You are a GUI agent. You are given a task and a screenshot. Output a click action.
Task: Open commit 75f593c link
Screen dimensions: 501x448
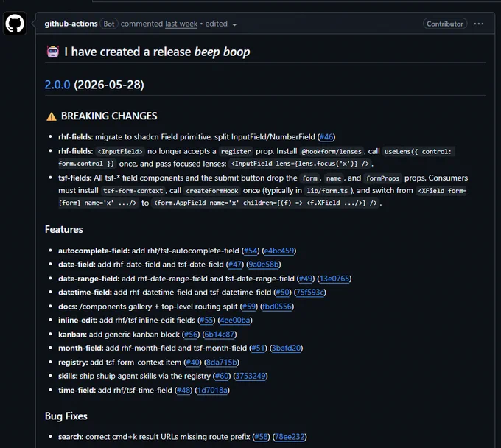tap(310, 293)
